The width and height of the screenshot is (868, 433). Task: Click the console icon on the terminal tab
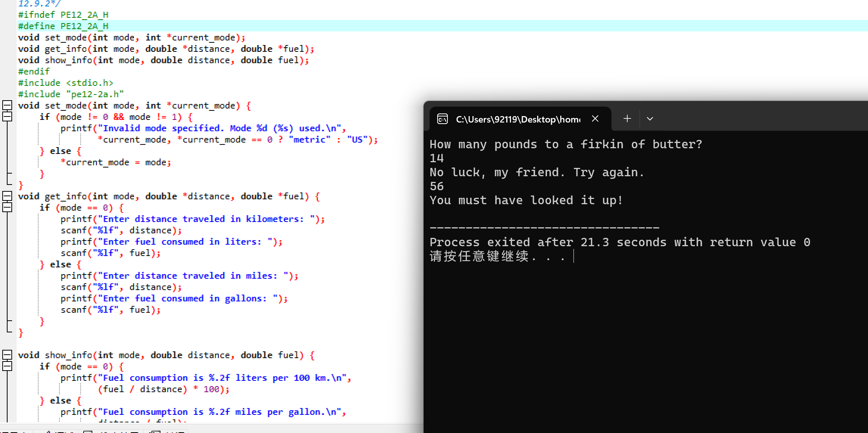coord(443,119)
